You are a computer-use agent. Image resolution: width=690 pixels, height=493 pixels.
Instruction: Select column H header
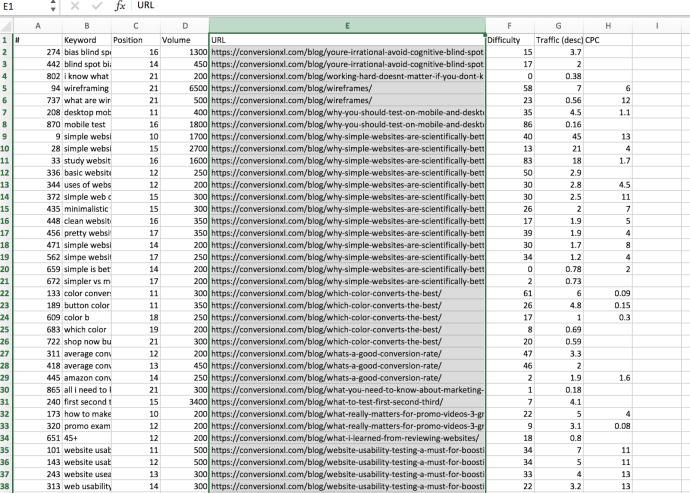click(x=608, y=26)
